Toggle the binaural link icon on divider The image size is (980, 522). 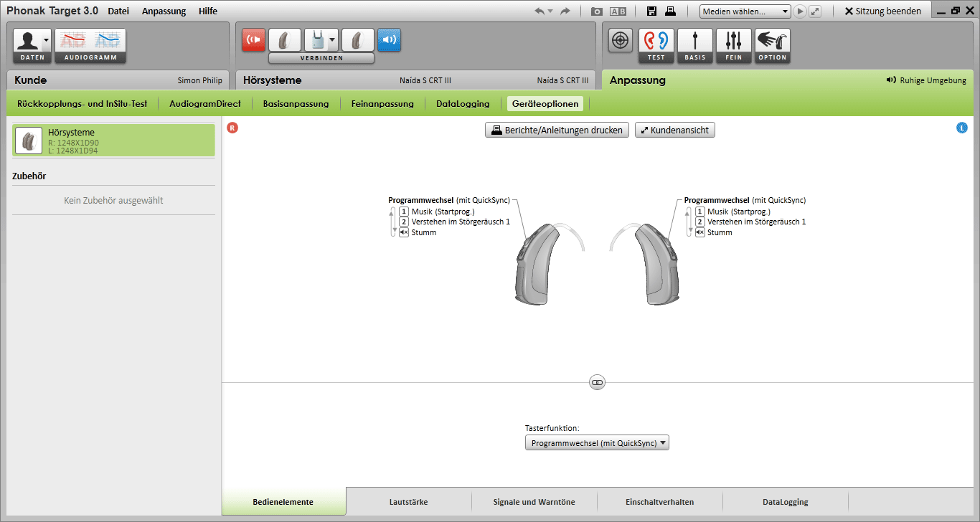[598, 383]
